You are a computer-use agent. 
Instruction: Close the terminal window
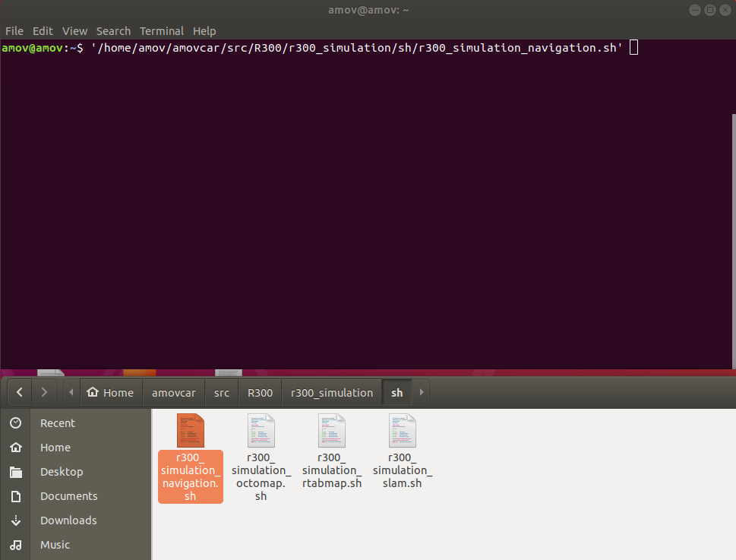pos(725,10)
